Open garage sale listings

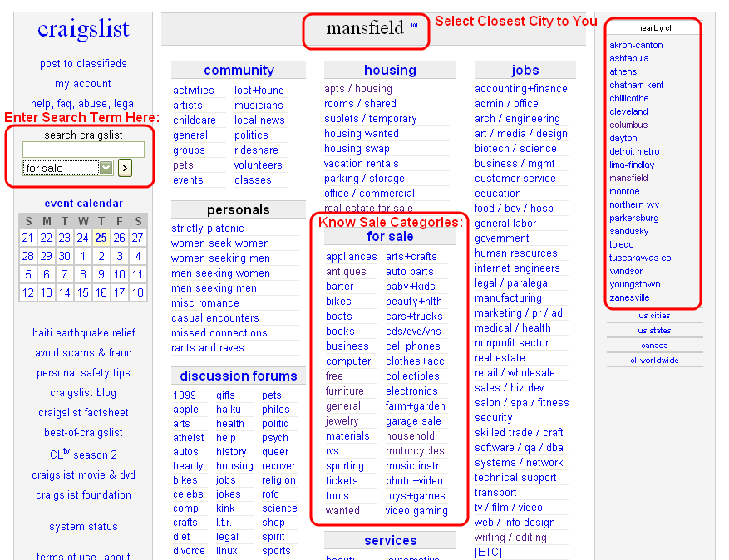click(x=413, y=421)
